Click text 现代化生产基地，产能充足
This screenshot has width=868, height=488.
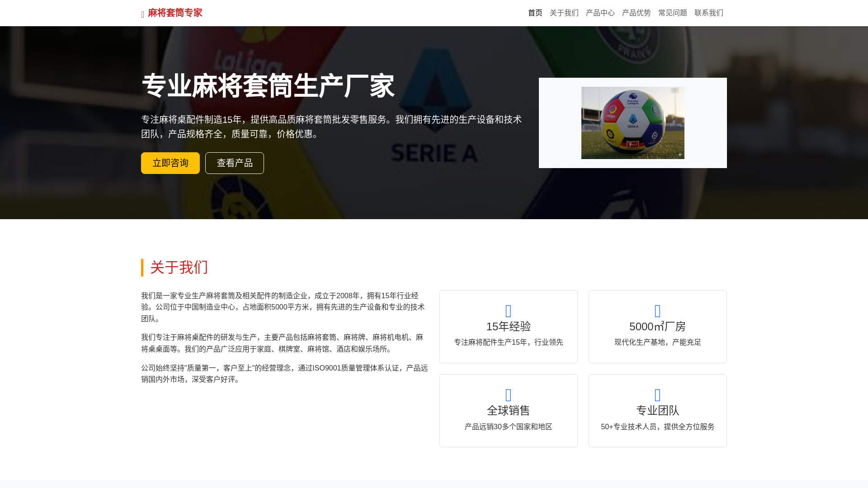click(658, 342)
